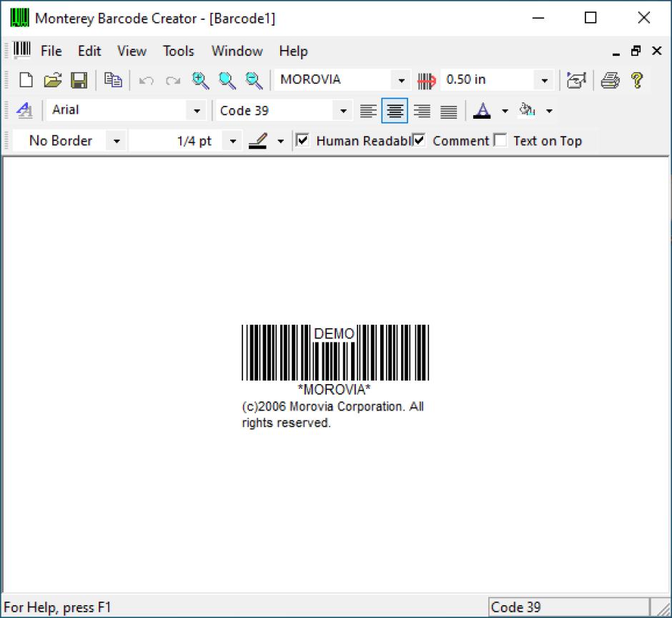Expand the 0.50 in height dropdown
The image size is (672, 618).
(x=544, y=80)
